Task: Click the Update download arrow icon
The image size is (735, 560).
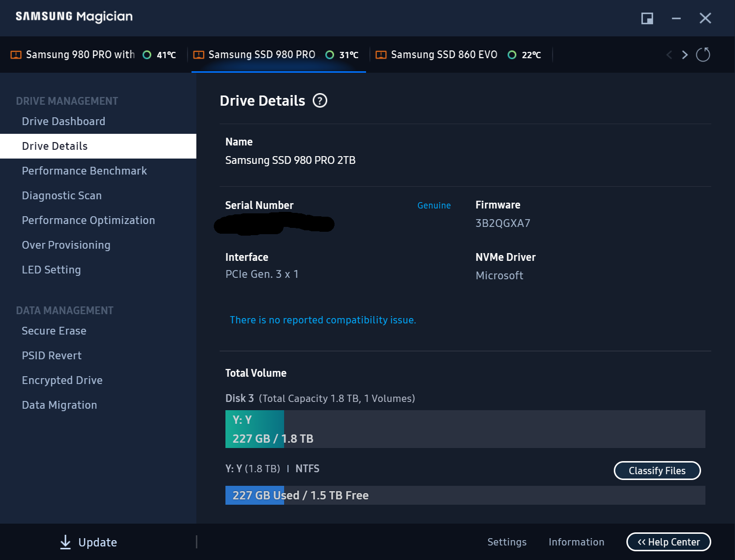Action: click(65, 542)
